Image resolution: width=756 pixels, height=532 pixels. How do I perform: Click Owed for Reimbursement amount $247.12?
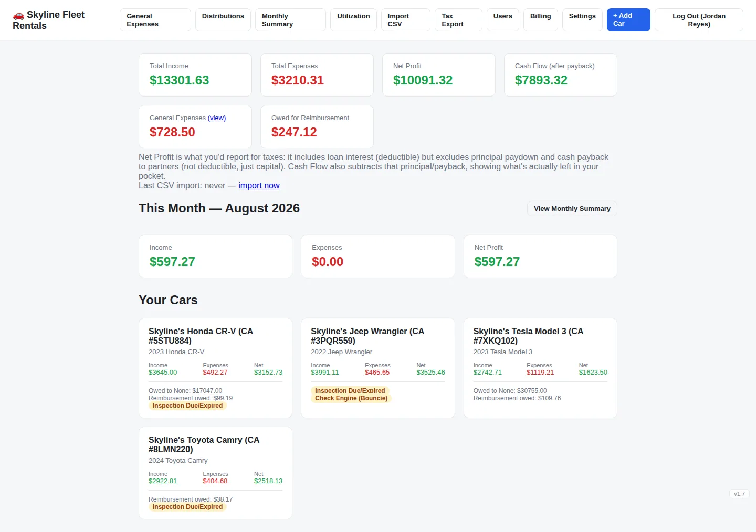(x=294, y=132)
